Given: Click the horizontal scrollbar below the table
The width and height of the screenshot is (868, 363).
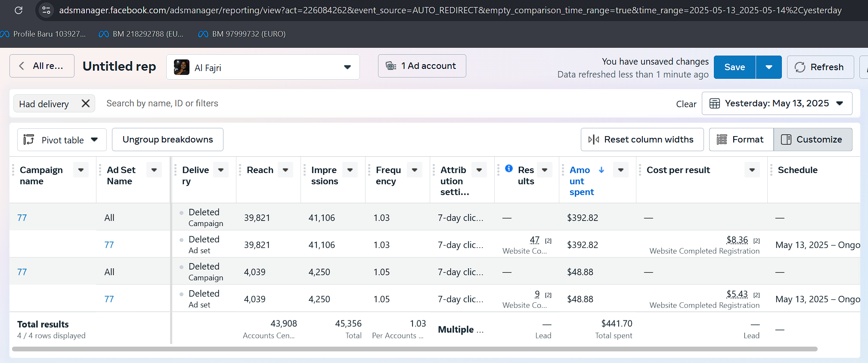Looking at the screenshot, I should [x=414, y=349].
